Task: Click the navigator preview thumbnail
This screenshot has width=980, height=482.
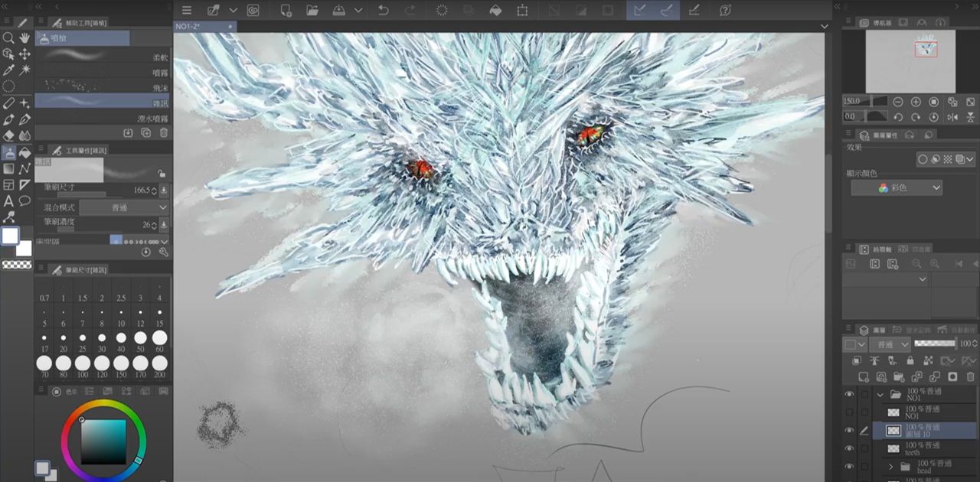Action: click(911, 61)
